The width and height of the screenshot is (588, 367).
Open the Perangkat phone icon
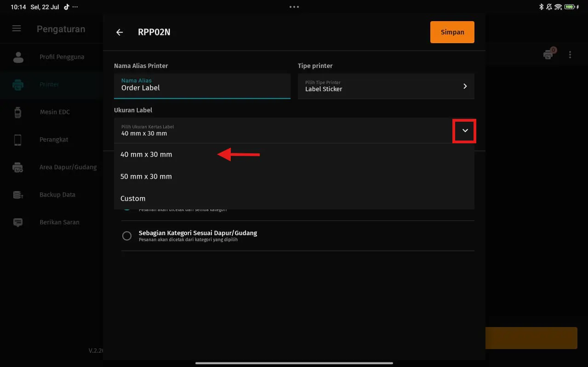click(18, 140)
